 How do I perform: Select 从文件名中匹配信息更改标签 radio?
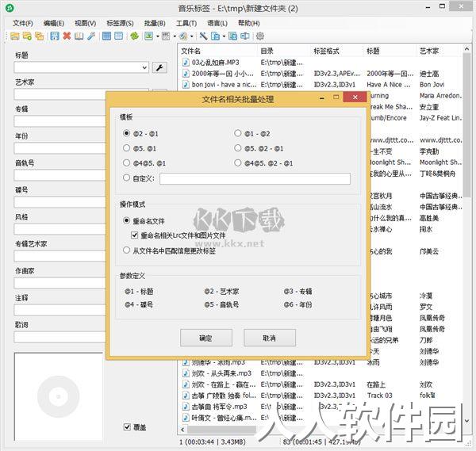point(127,250)
